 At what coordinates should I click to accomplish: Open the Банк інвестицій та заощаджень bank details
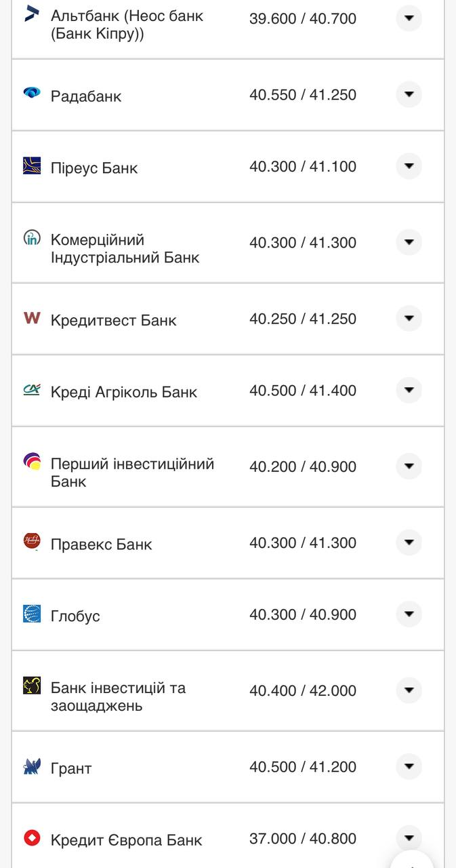click(x=409, y=690)
